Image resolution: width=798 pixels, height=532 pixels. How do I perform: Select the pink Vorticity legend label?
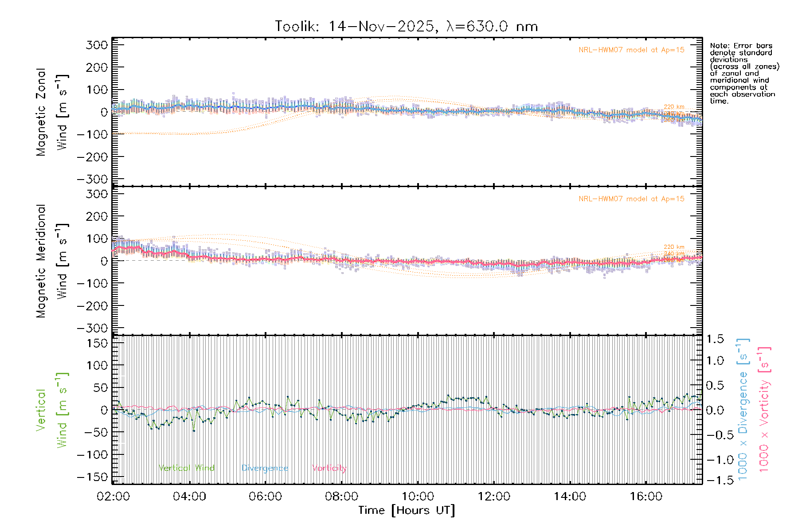[x=329, y=468]
